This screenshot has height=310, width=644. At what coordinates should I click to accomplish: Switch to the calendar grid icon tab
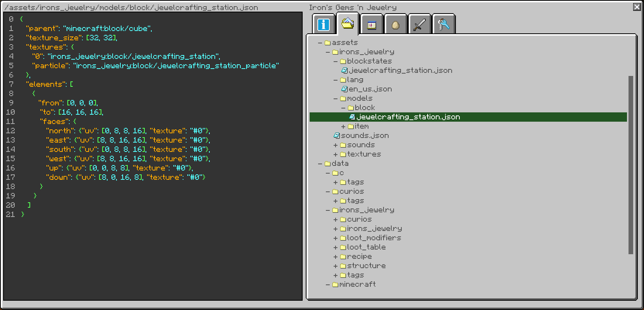pyautogui.click(x=372, y=25)
